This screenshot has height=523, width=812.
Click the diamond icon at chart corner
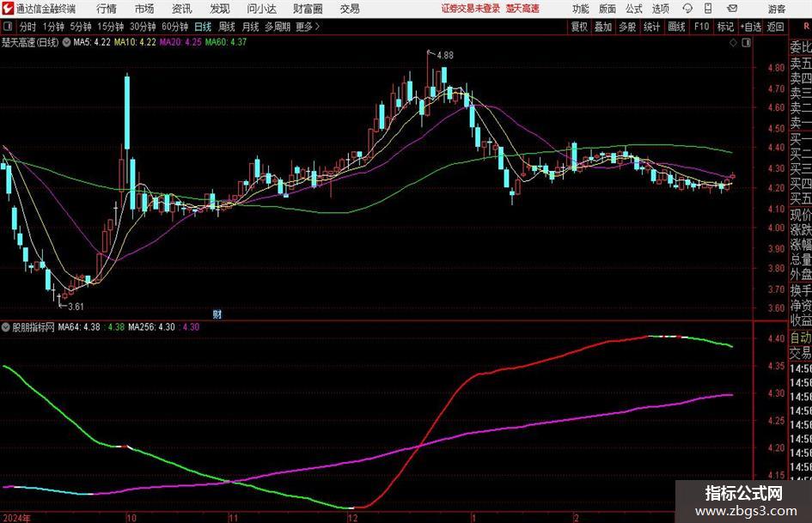pyautogui.click(x=733, y=43)
